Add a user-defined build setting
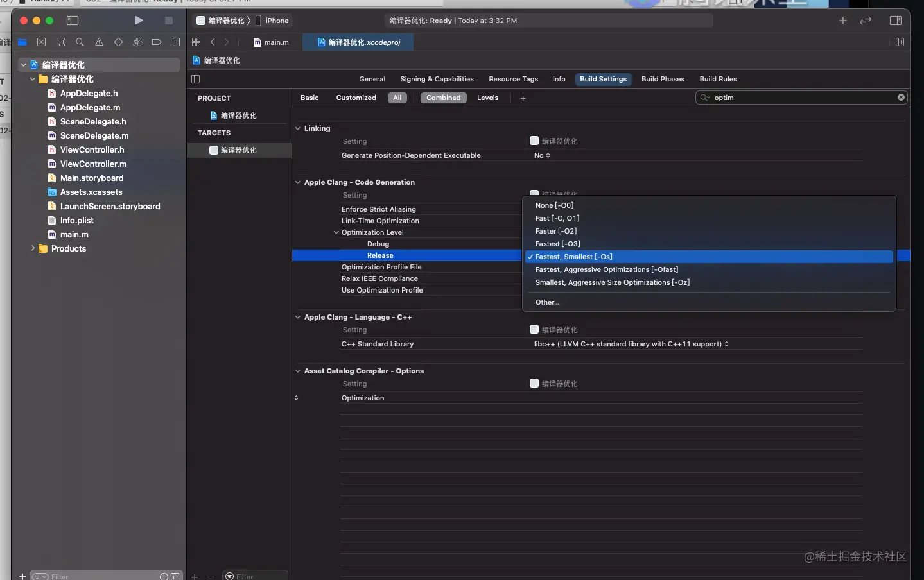 click(x=523, y=98)
